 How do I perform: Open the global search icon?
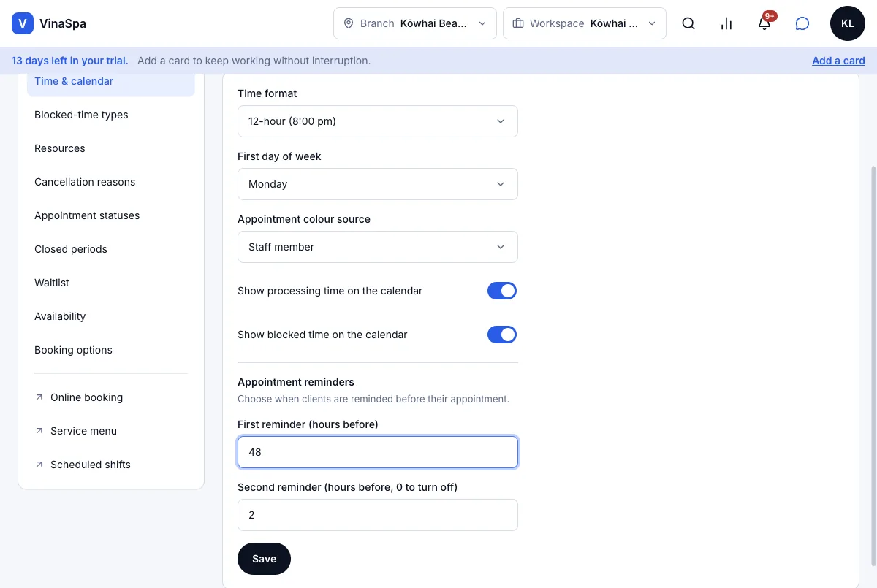point(688,23)
